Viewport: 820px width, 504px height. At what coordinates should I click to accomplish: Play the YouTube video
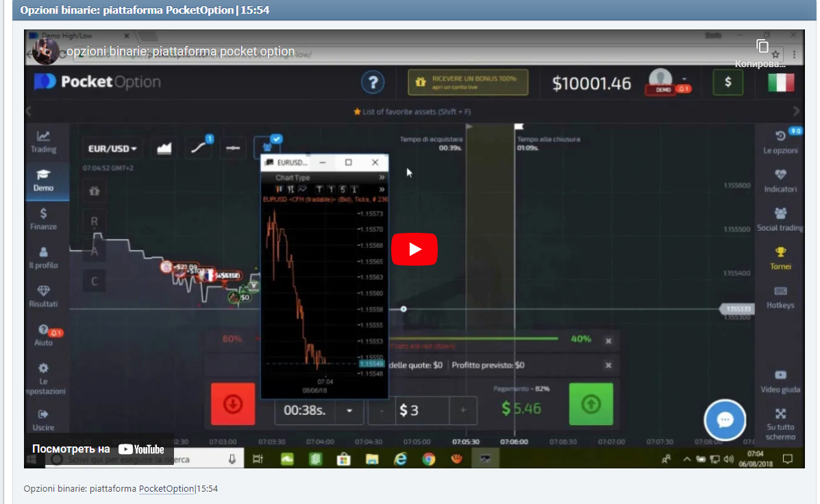click(414, 249)
